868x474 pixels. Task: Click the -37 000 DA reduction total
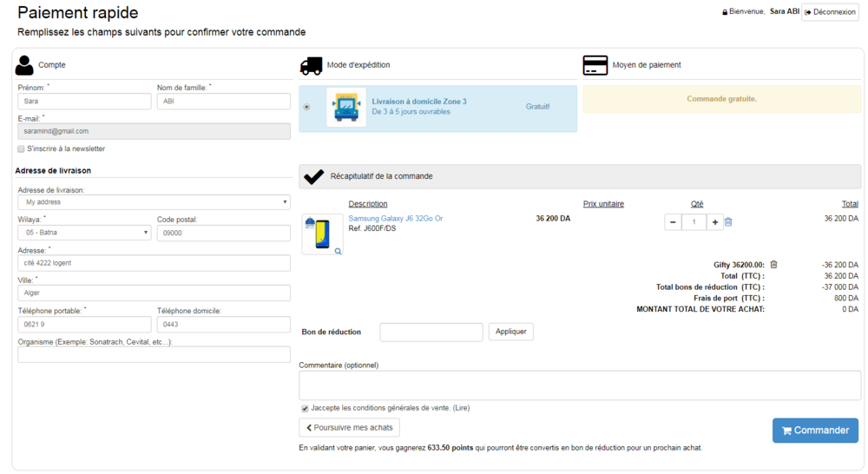coord(839,286)
